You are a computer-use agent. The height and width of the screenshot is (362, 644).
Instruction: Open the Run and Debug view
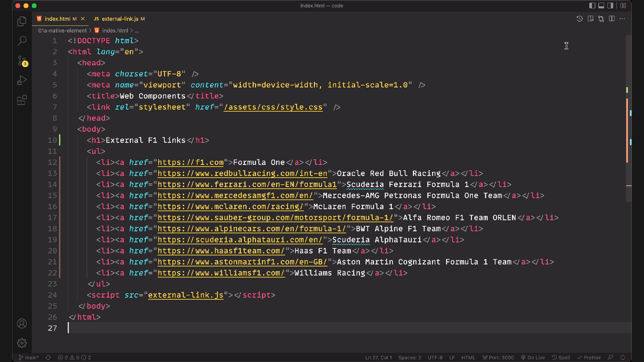tap(22, 80)
